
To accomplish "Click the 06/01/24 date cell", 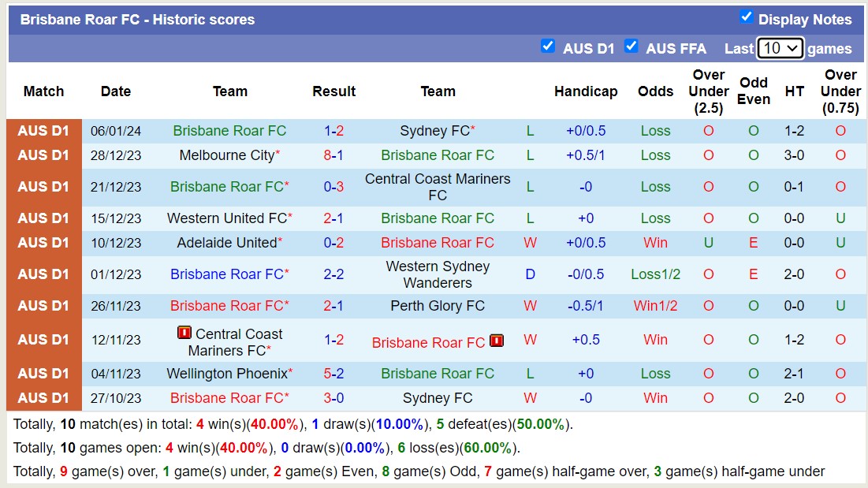I will pos(115,131).
